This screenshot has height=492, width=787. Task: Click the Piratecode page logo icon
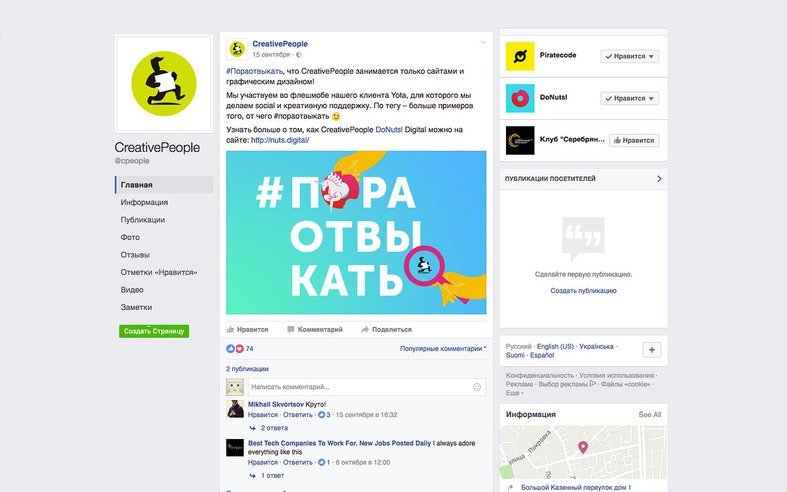tap(520, 56)
